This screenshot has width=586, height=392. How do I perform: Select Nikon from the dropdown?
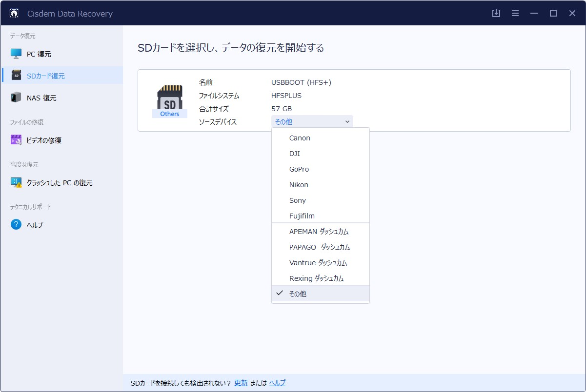click(x=299, y=185)
